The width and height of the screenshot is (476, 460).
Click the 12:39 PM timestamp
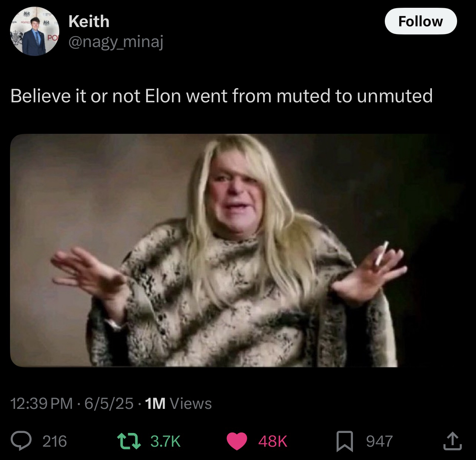[x=42, y=403]
